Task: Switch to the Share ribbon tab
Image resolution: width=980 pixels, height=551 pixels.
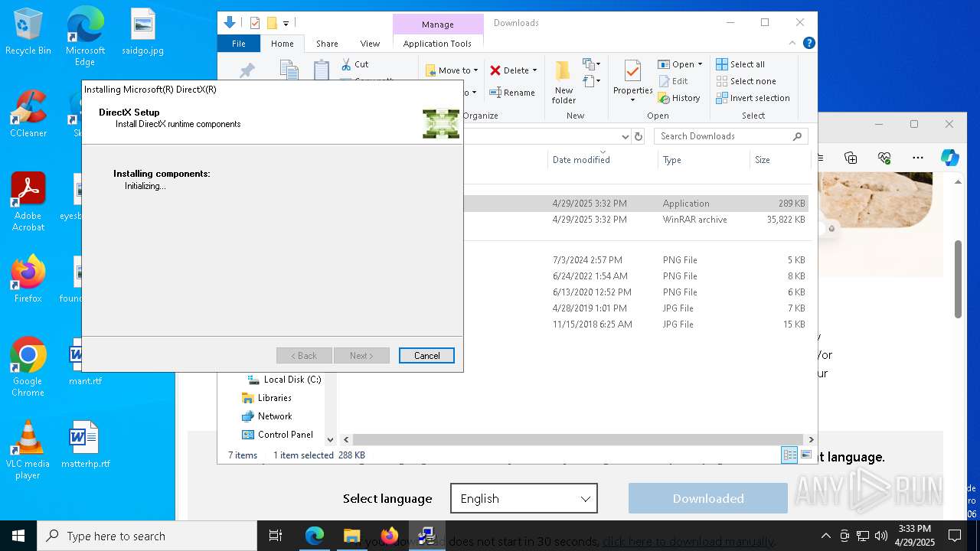Action: [x=327, y=44]
